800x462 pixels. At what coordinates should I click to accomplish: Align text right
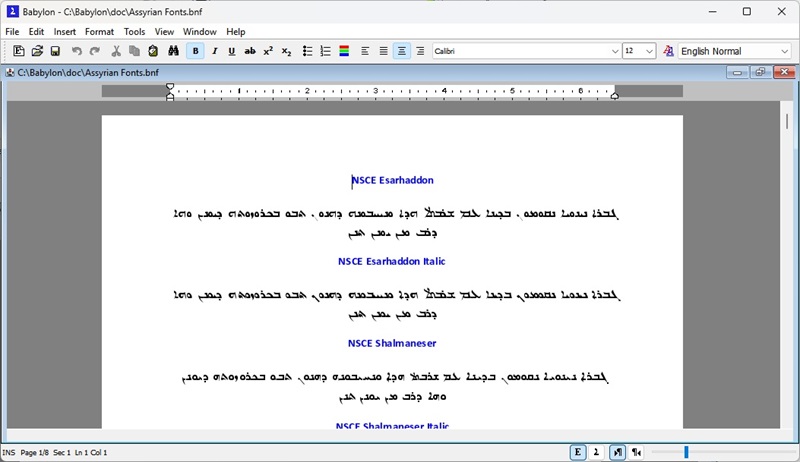[x=420, y=51]
